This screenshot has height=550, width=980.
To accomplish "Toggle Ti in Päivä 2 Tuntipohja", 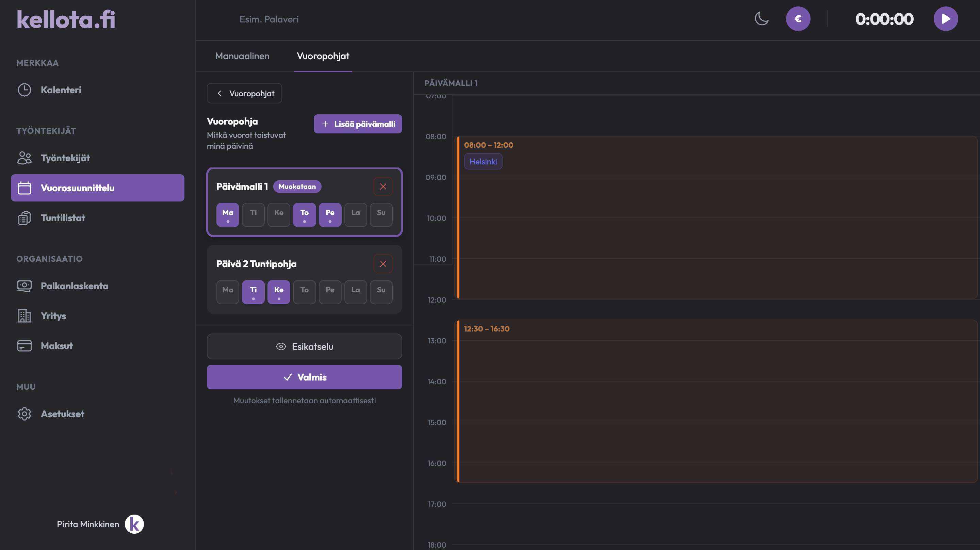I will 253,292.
